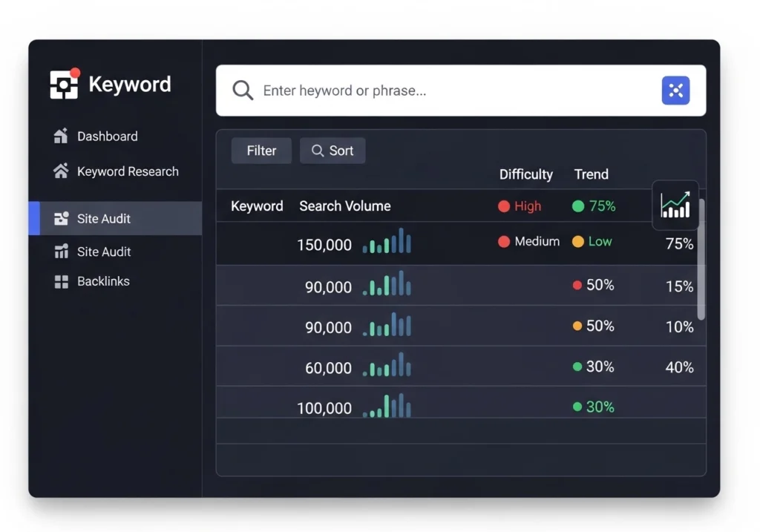Click the green 75% trend dot

pyautogui.click(x=577, y=206)
